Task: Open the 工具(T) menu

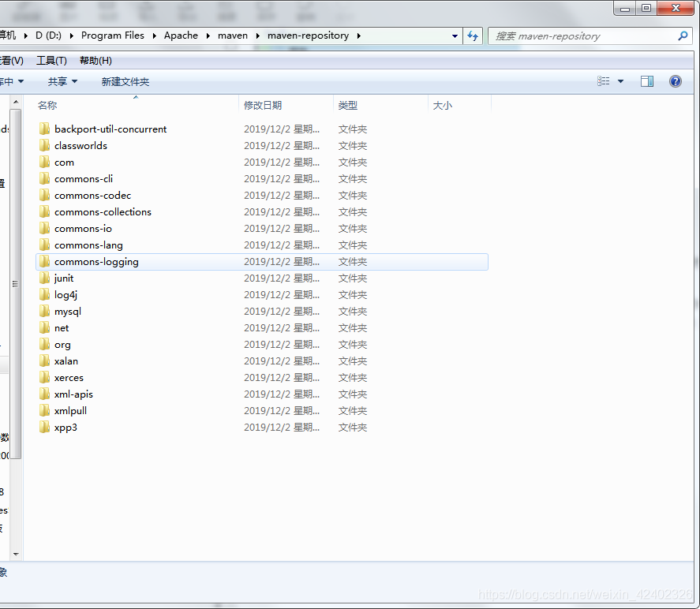Action: point(51,61)
